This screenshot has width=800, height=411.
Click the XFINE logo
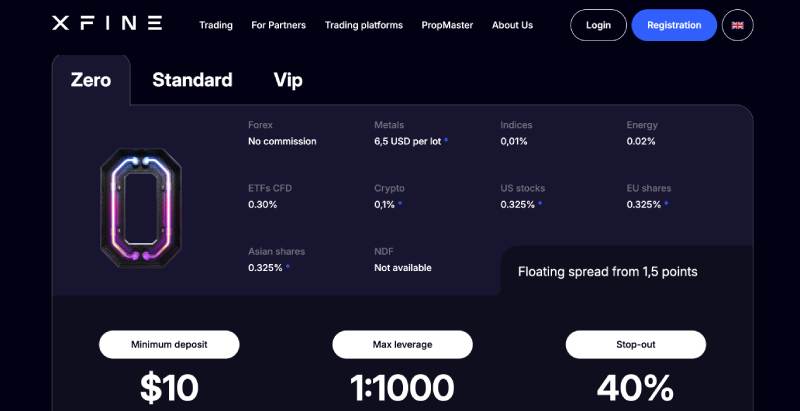point(106,24)
